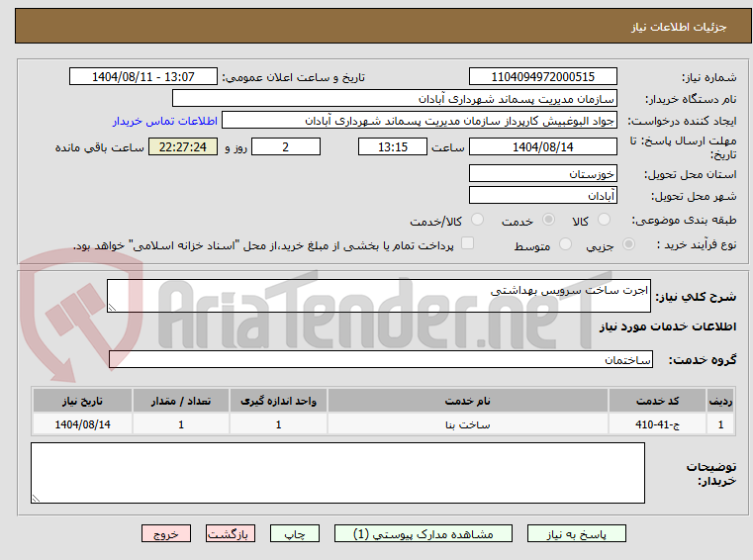Click the بازگشت back button
Viewport: 753px width, 560px height.
pos(230,533)
